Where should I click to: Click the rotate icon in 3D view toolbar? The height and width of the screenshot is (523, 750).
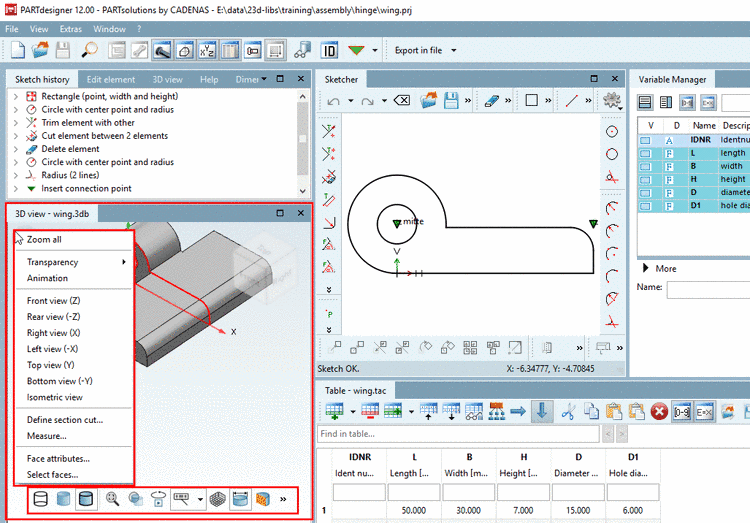pos(158,499)
